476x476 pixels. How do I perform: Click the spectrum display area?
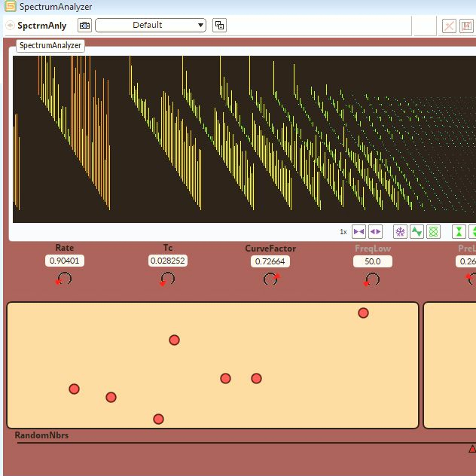[x=244, y=139]
